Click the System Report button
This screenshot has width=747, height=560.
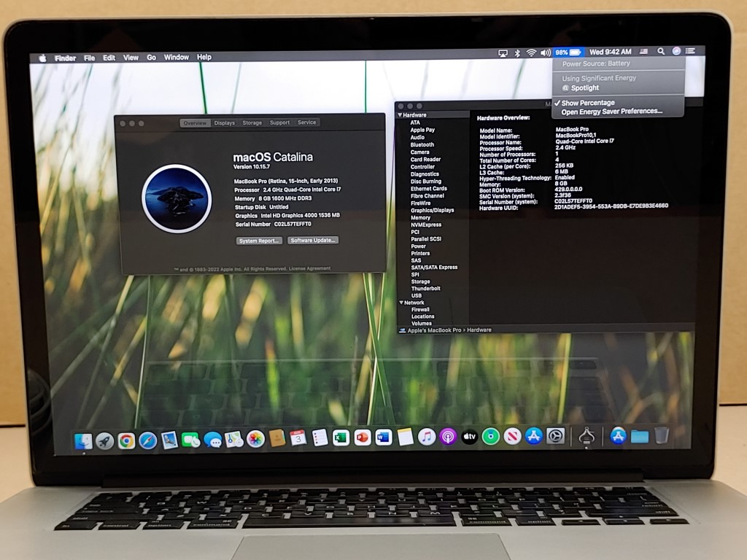(x=259, y=241)
